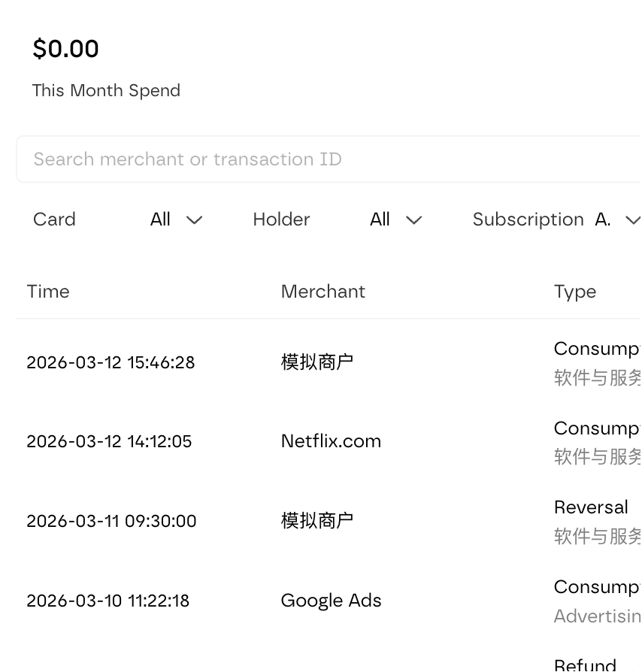
Task: Sort transactions by the Time column
Action: (48, 292)
